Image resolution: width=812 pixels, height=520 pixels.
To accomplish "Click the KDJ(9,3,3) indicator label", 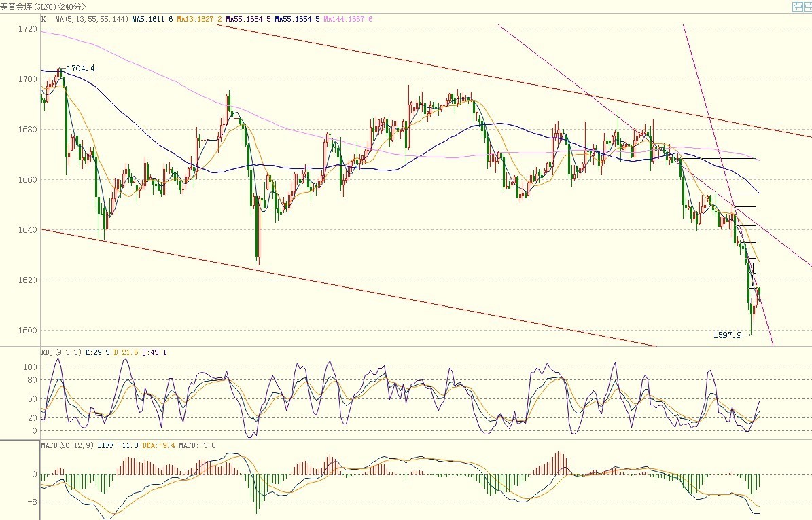I will (61, 352).
